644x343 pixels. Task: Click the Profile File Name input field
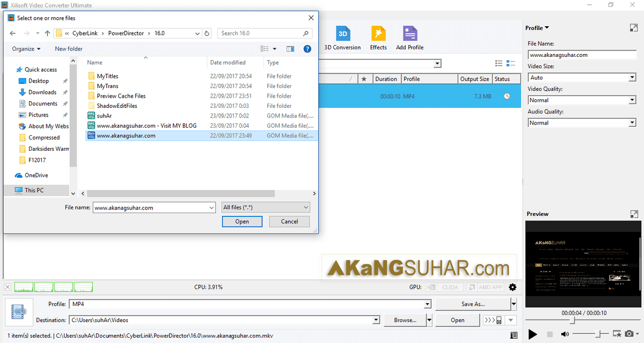(x=582, y=55)
